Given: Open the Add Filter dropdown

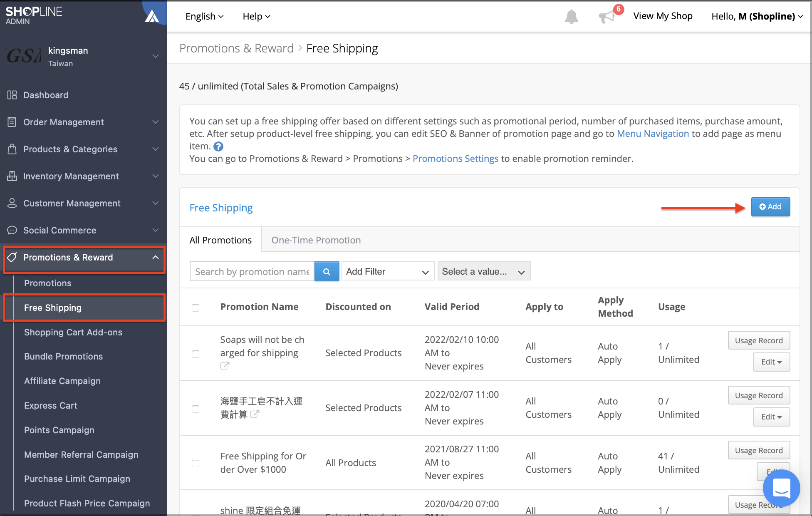Looking at the screenshot, I should click(x=388, y=271).
